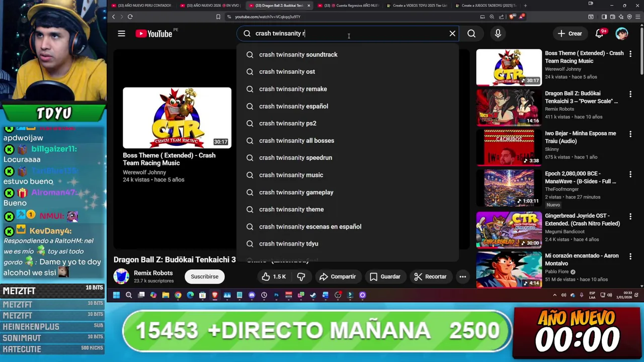Pick suggestion crash twinsanity tdyu

(x=348, y=244)
